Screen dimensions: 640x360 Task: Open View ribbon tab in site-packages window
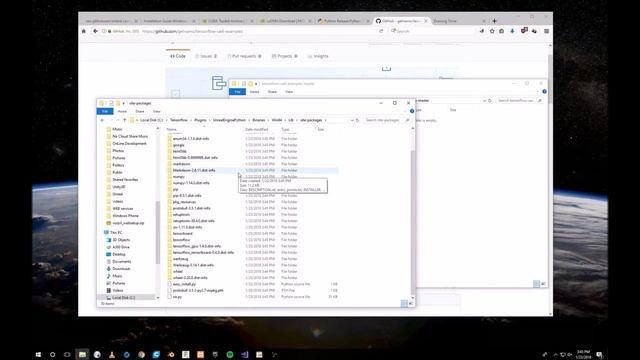pos(157,111)
